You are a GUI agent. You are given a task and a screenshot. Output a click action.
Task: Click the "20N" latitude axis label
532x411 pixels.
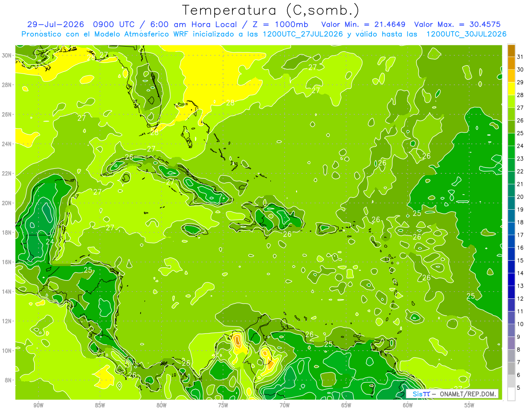pyautogui.click(x=8, y=203)
